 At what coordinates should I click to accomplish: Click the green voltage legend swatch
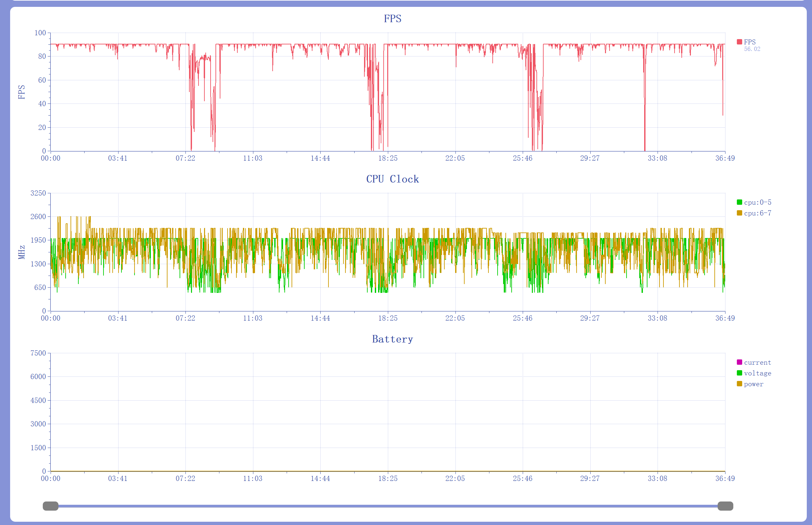click(x=739, y=373)
